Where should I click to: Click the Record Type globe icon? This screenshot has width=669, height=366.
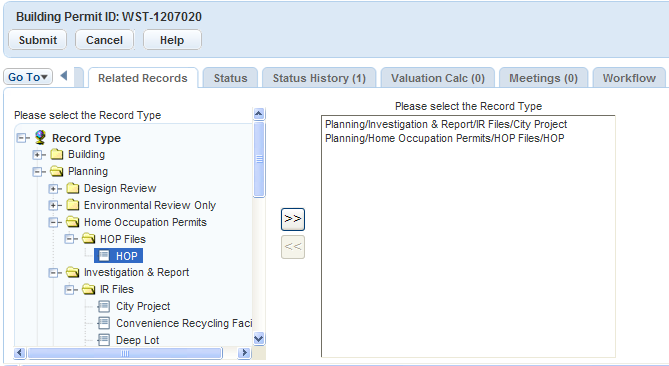pyautogui.click(x=41, y=137)
